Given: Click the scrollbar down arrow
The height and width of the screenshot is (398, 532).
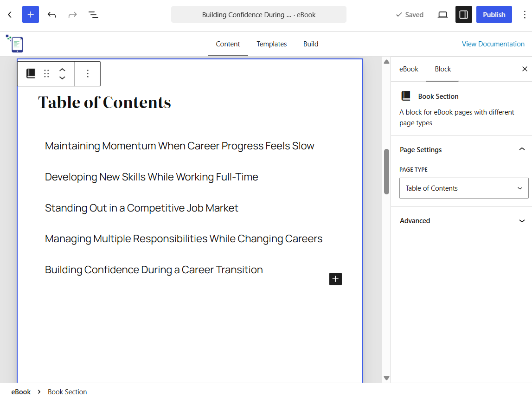Looking at the screenshot, I should click(386, 378).
